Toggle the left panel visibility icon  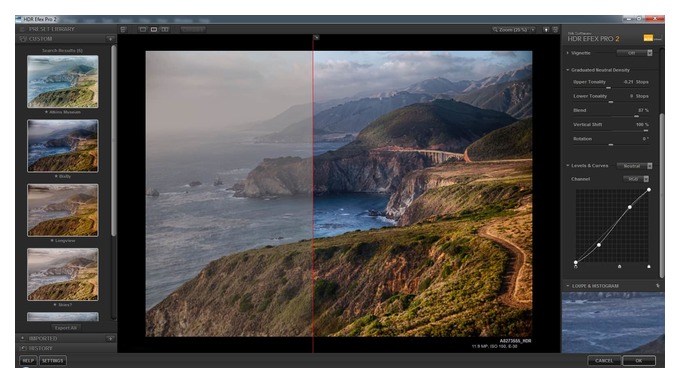[124, 29]
